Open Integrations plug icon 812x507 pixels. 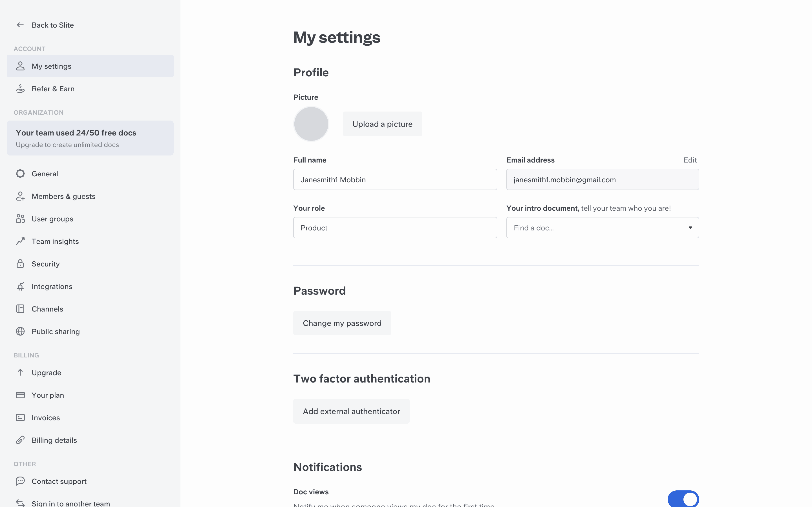coord(20,286)
